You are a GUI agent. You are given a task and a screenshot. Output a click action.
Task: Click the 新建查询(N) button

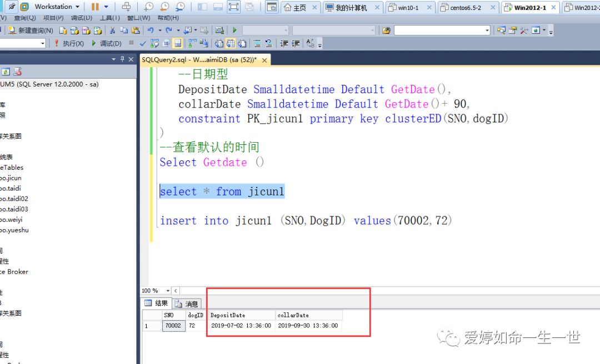31,30
